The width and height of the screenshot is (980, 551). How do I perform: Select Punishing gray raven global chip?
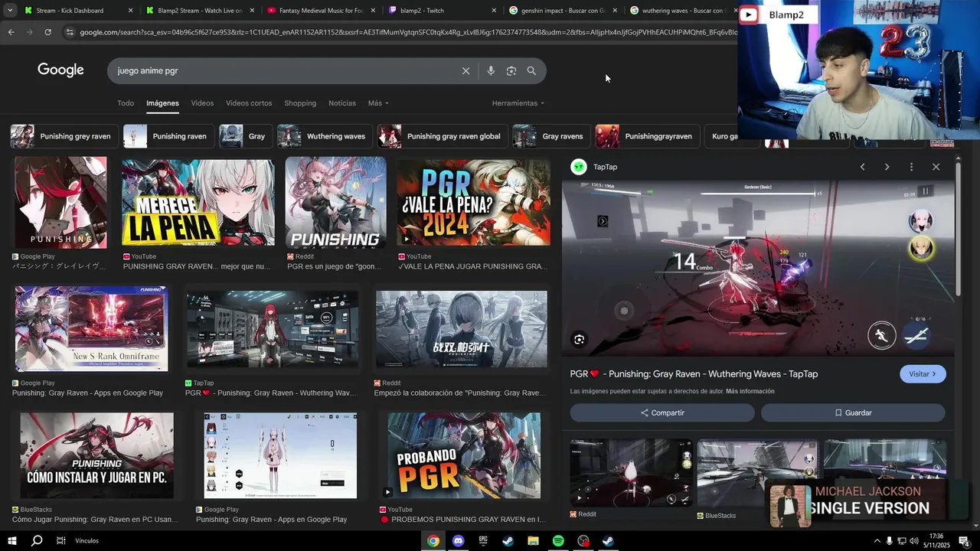pos(443,136)
